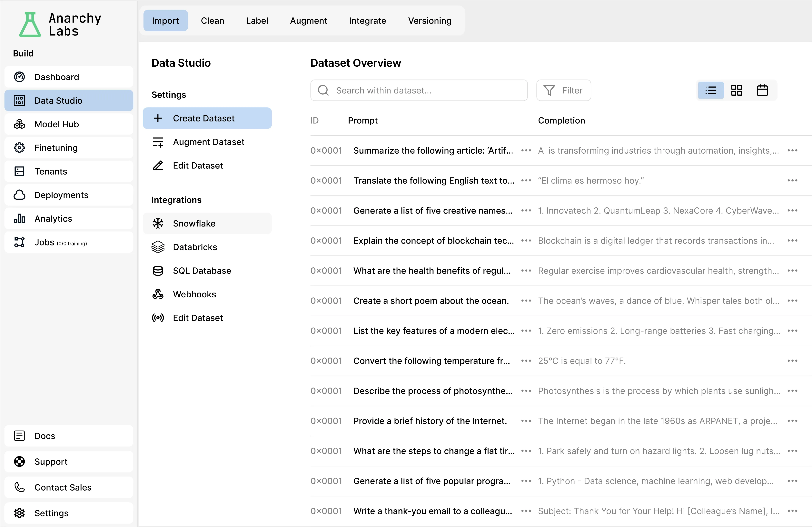This screenshot has width=812, height=527.
Task: Focus the Search within dataset field
Action: pyautogui.click(x=419, y=90)
